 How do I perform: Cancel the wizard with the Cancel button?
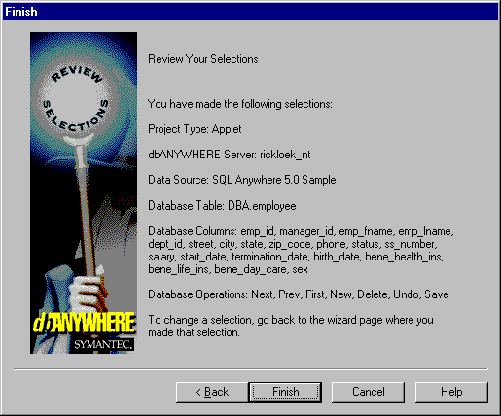(x=368, y=392)
